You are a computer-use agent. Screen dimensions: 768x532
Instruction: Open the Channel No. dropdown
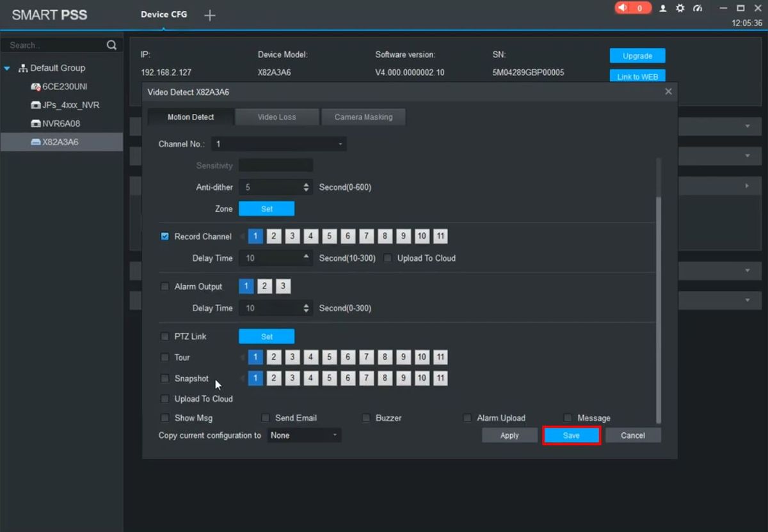280,145
